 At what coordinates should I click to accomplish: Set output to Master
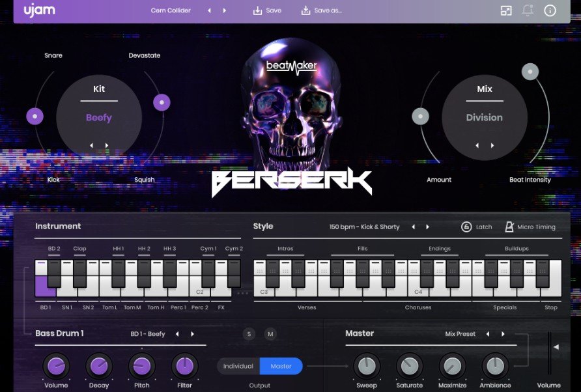(281, 366)
